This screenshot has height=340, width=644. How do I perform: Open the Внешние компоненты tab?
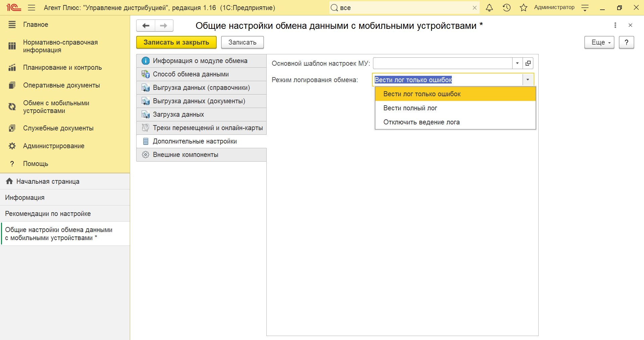[x=185, y=155]
